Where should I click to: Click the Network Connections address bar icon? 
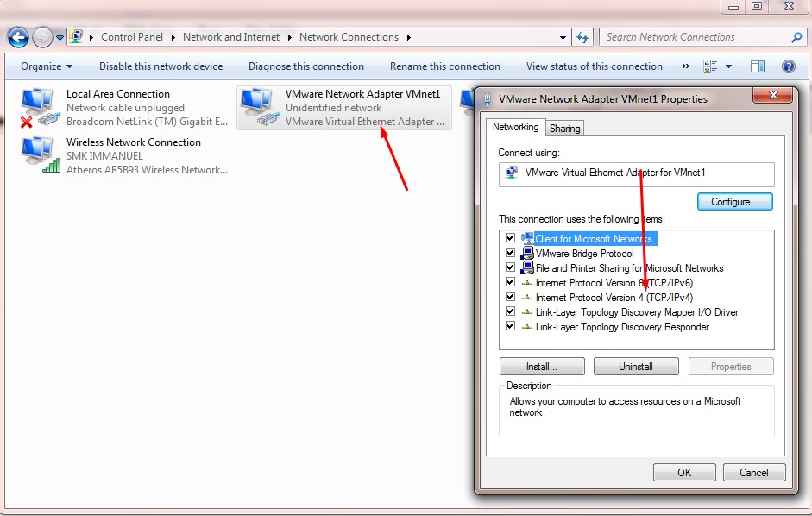76,37
